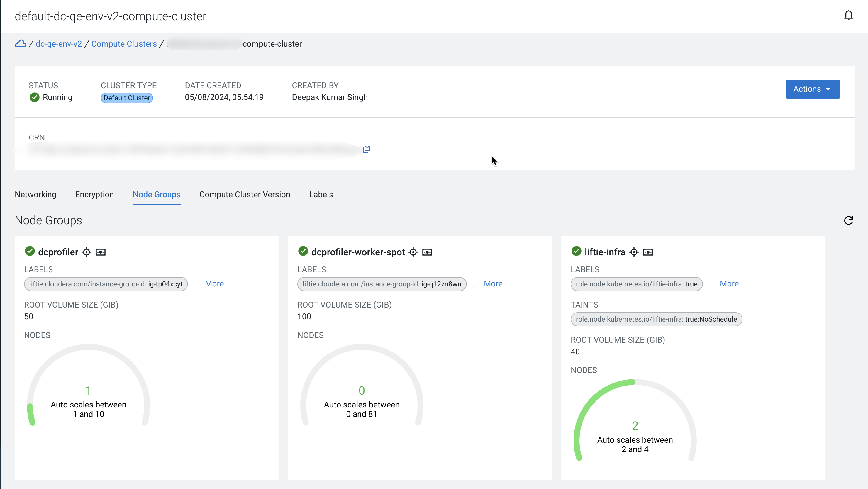
Task: Click the target icon beside dcprofiler-worker-spot
Action: pos(413,252)
